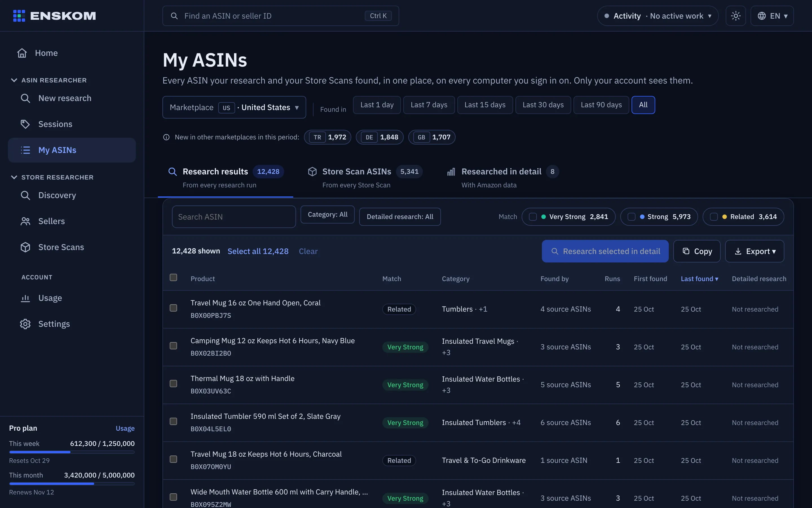Tick the Travel Mug 18 oz Charcoal checkbox

173,459
